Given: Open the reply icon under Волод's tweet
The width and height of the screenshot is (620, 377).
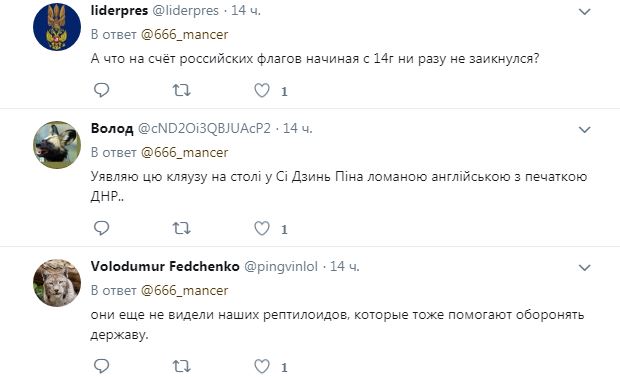Looking at the screenshot, I should tap(102, 228).
